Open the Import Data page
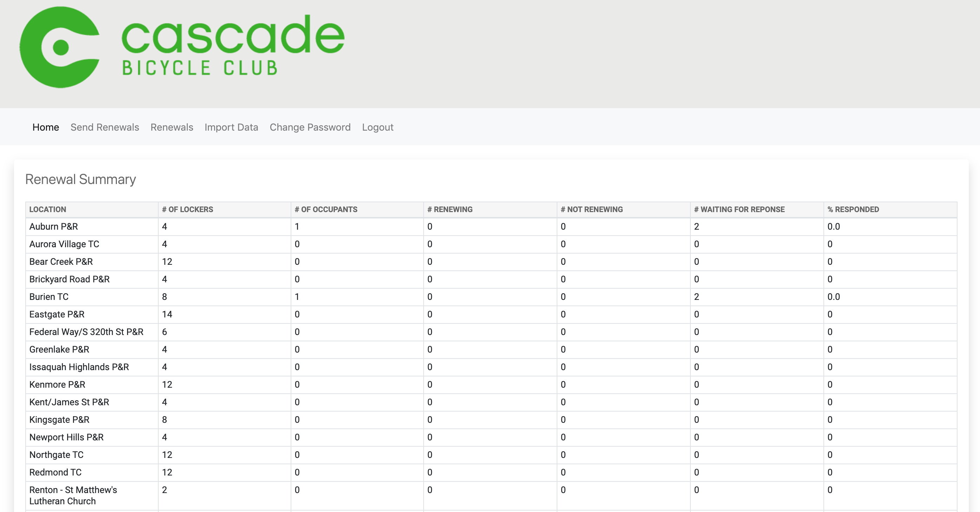The height and width of the screenshot is (512, 980). click(x=231, y=127)
